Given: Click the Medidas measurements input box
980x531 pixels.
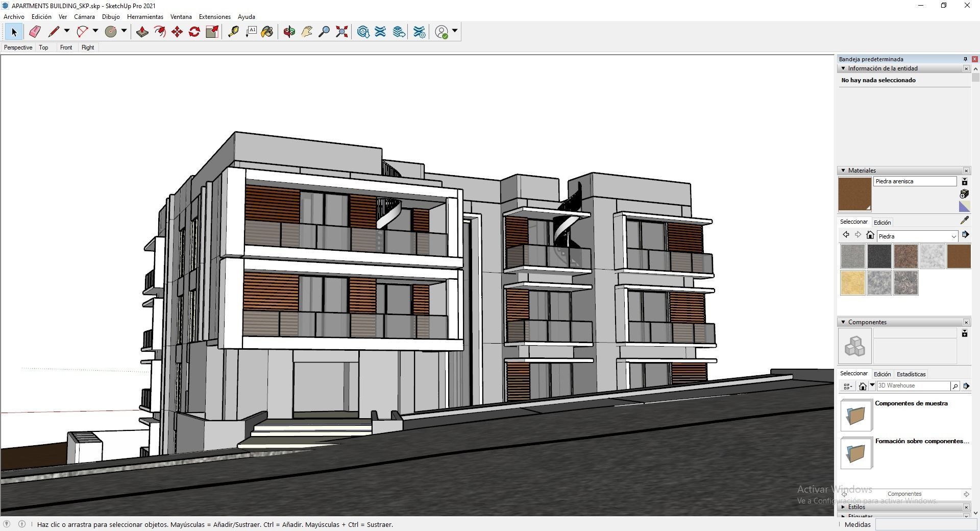Looking at the screenshot, I should [925, 524].
